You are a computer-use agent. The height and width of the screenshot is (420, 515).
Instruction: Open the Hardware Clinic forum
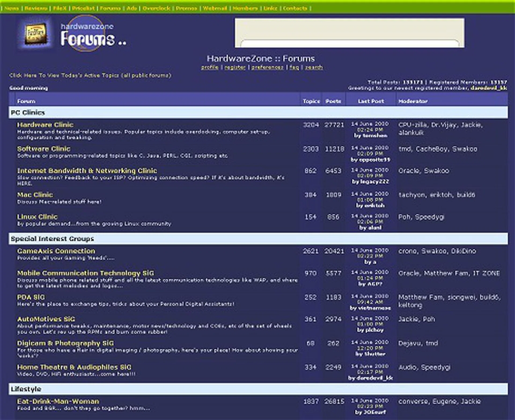pos(45,125)
